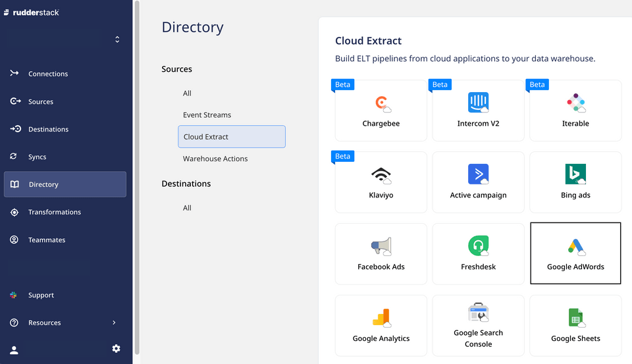Click the Google Sheets logo icon
This screenshot has height=364, width=632.
(x=577, y=318)
